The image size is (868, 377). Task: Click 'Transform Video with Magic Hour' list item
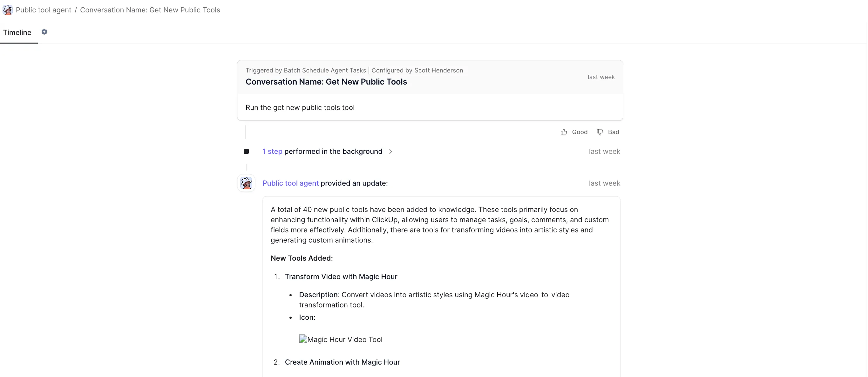[x=341, y=277]
